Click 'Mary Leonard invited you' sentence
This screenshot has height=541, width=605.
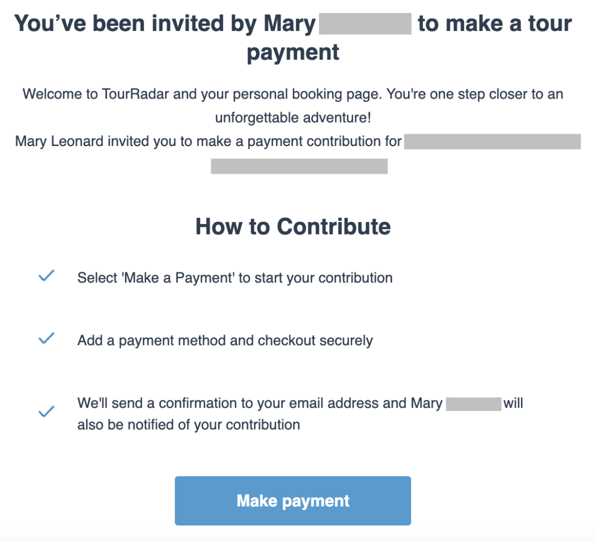[208, 141]
